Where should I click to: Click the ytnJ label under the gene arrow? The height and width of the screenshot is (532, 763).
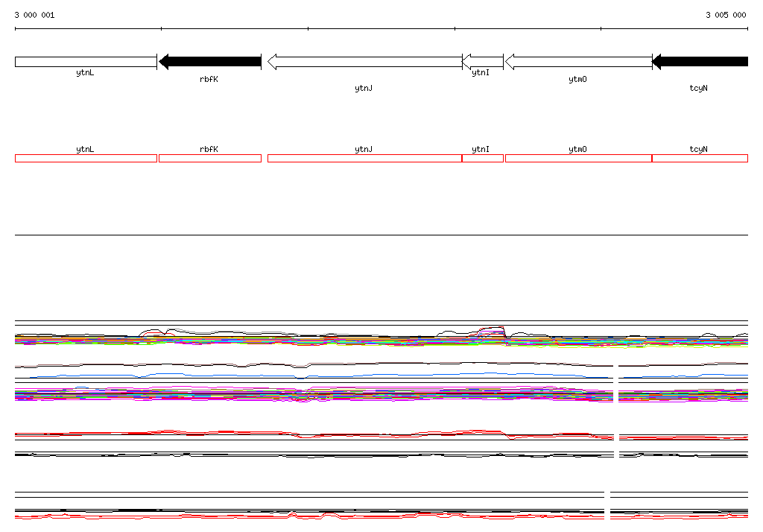(x=364, y=88)
